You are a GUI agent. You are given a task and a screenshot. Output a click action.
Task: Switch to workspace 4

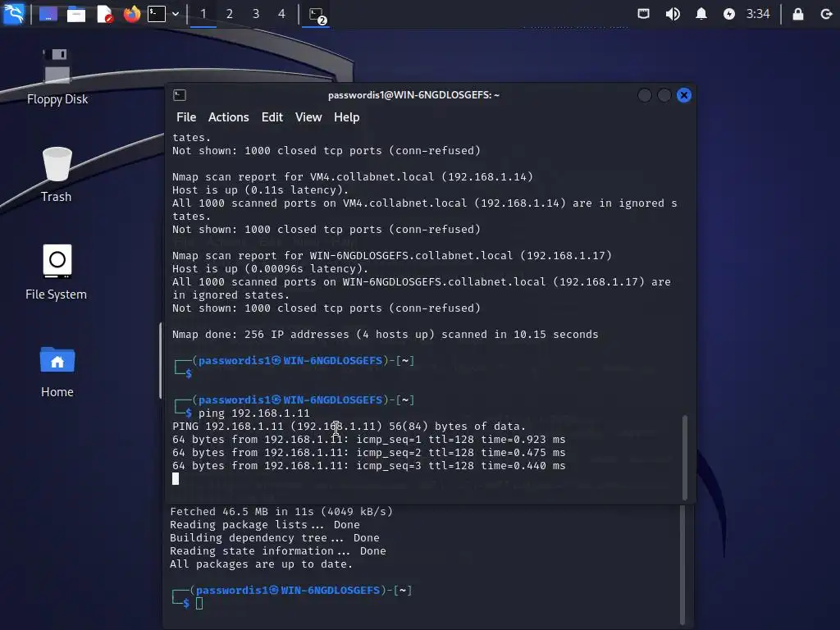[x=282, y=14]
